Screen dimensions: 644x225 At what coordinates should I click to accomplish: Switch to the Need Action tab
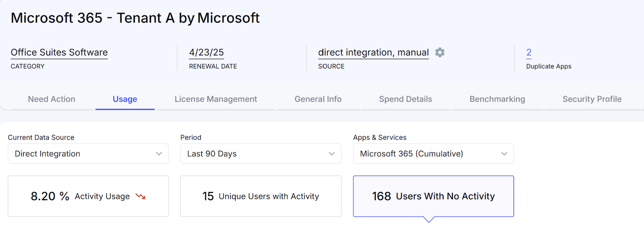click(52, 99)
